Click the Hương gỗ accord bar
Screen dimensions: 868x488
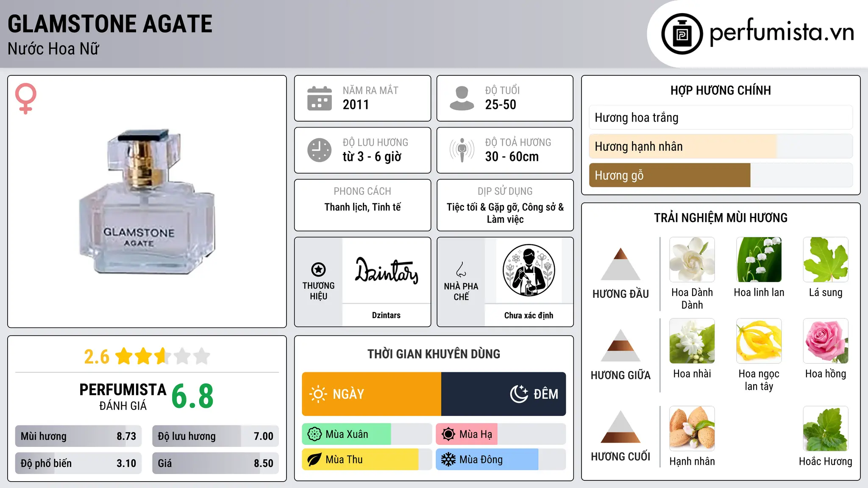[x=721, y=175]
